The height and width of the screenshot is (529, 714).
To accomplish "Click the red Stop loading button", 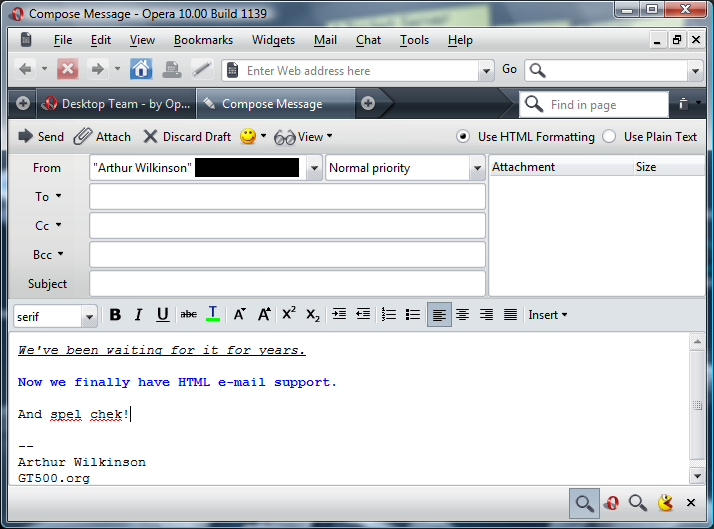I will coord(67,70).
